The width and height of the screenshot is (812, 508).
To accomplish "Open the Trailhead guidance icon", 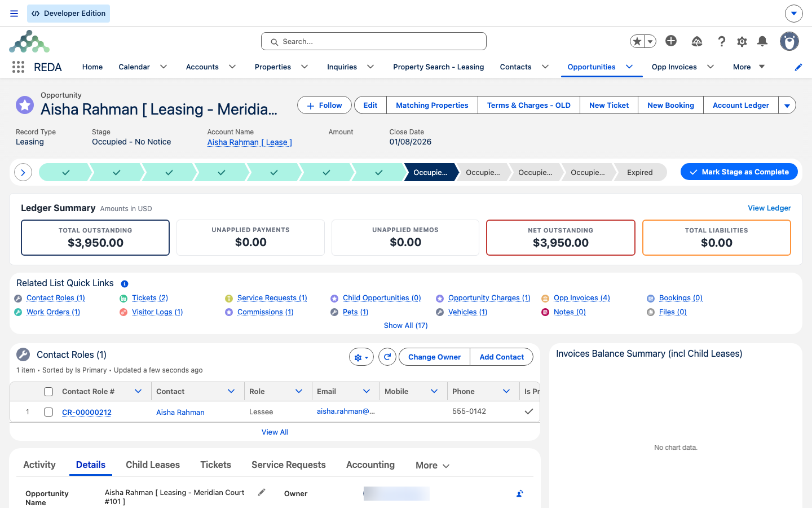I will coord(697,41).
